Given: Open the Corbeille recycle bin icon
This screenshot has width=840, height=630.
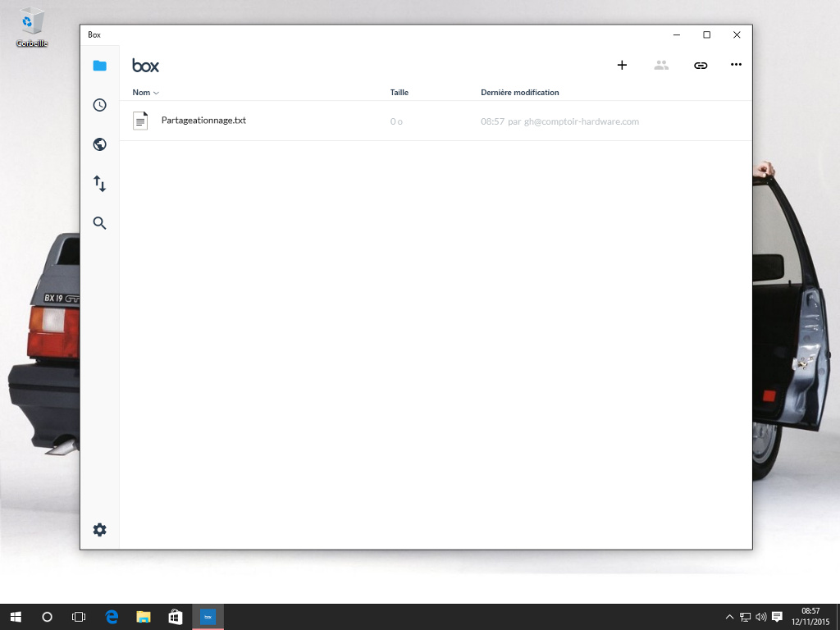Looking at the screenshot, I should (32, 26).
